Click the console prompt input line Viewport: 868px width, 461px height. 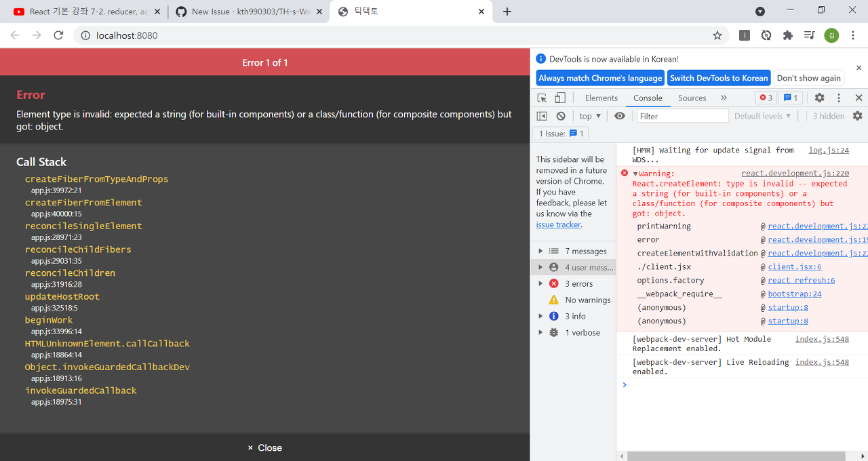coord(743,384)
